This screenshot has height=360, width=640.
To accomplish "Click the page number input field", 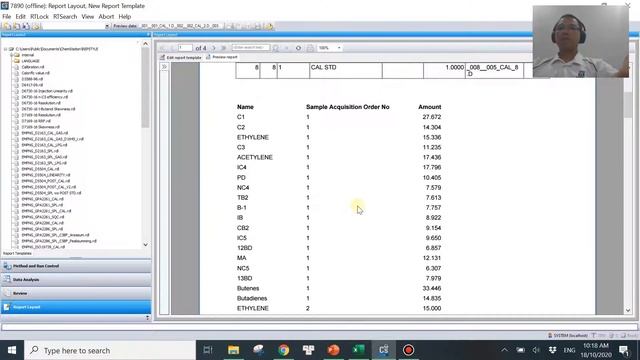I will [185, 48].
